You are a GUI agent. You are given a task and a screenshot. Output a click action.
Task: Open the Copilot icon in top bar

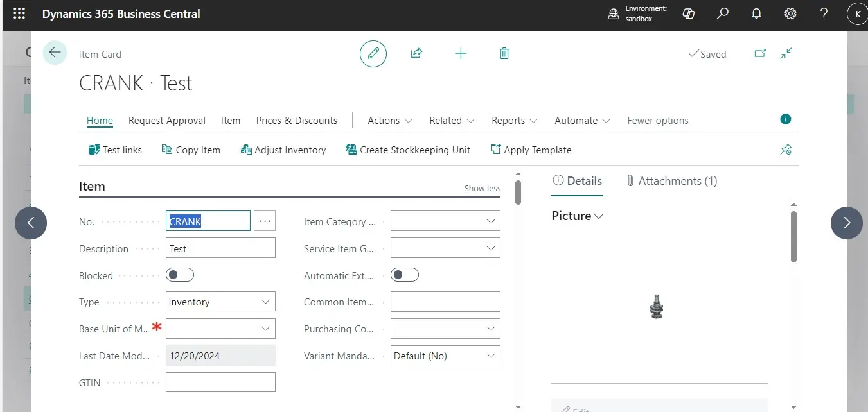coord(689,13)
